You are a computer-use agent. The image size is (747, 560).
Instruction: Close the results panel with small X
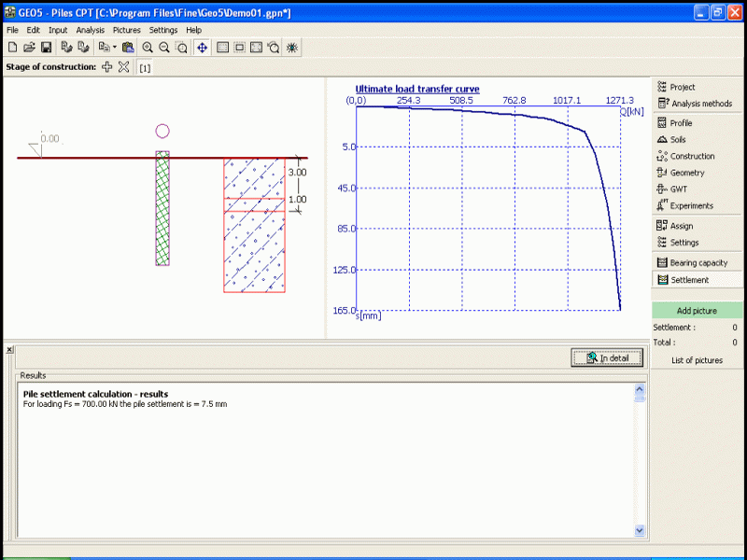point(9,349)
